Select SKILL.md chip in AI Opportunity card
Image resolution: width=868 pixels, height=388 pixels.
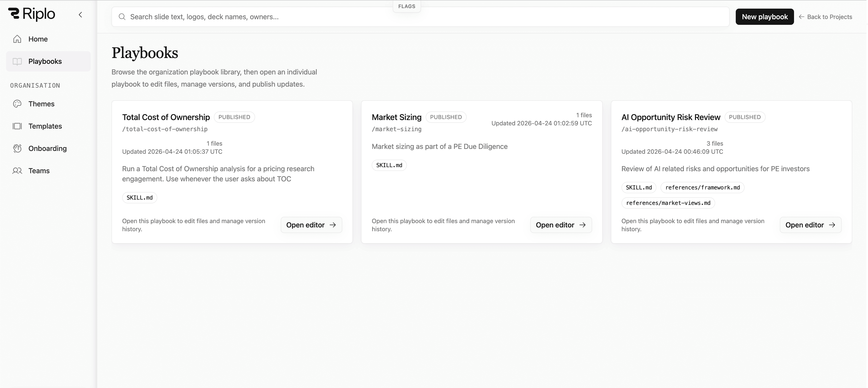tap(639, 188)
